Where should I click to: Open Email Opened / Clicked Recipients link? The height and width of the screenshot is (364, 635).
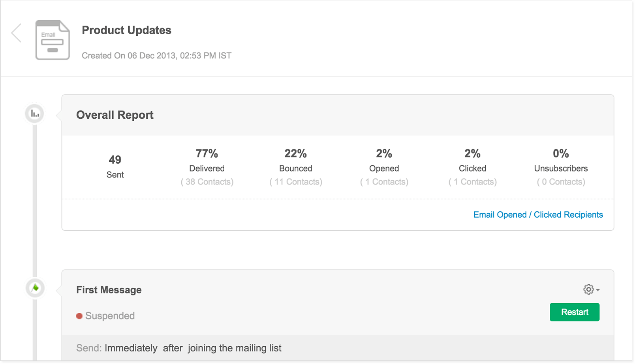[x=538, y=215]
